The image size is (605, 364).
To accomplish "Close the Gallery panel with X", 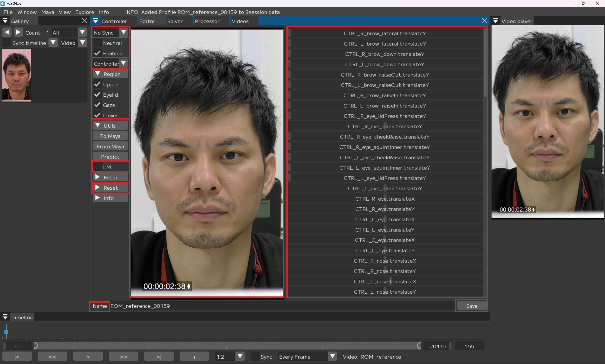I will click(85, 21).
